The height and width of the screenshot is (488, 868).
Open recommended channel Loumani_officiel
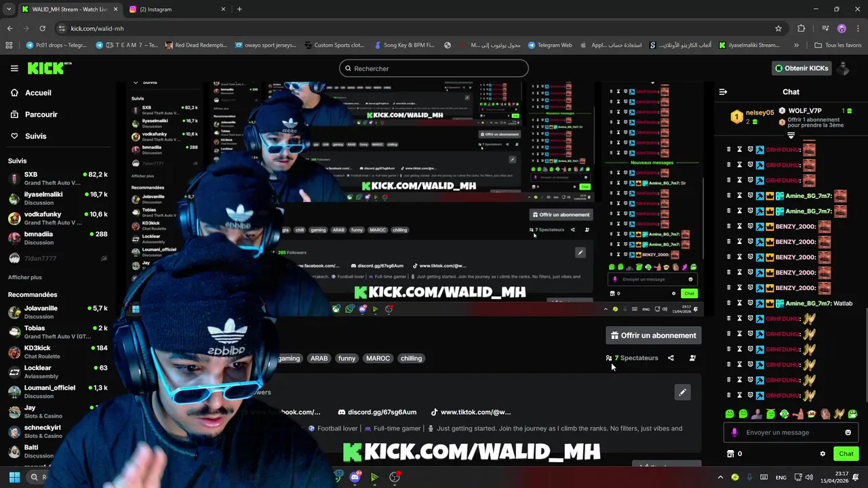point(58,392)
